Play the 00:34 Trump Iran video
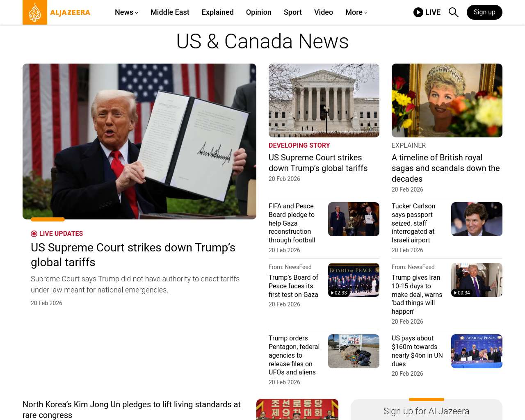The height and width of the screenshot is (420, 525). (477, 280)
